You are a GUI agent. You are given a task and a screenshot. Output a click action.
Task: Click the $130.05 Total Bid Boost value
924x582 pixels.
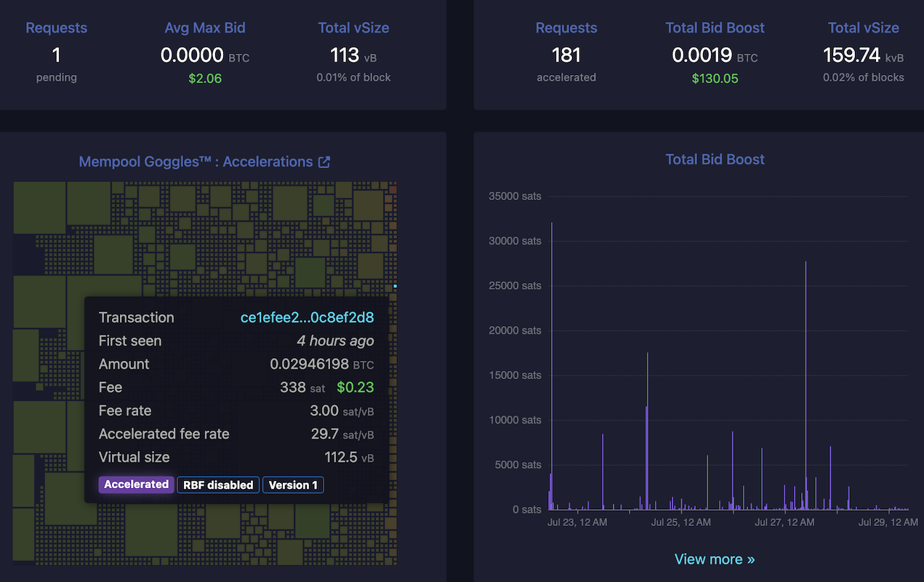click(715, 77)
